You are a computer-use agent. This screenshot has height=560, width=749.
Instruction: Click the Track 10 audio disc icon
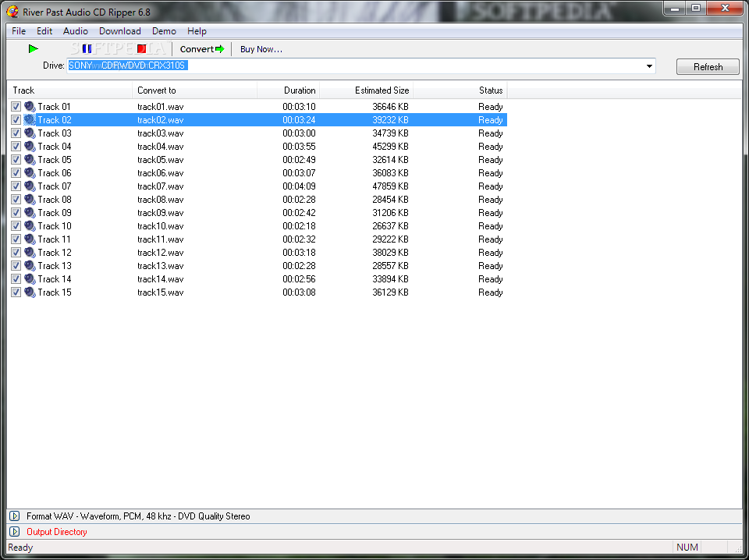coord(30,226)
